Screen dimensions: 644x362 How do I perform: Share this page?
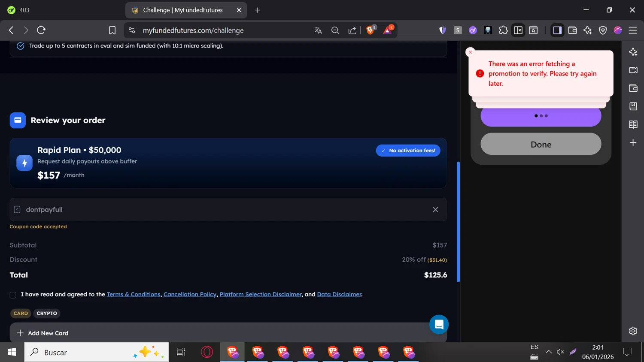352,30
